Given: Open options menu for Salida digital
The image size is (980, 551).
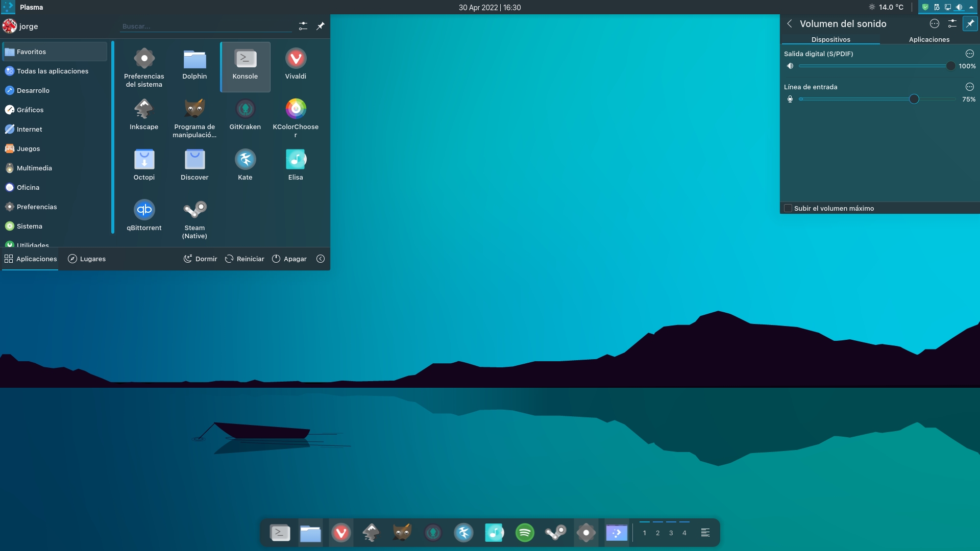Looking at the screenshot, I should (969, 53).
